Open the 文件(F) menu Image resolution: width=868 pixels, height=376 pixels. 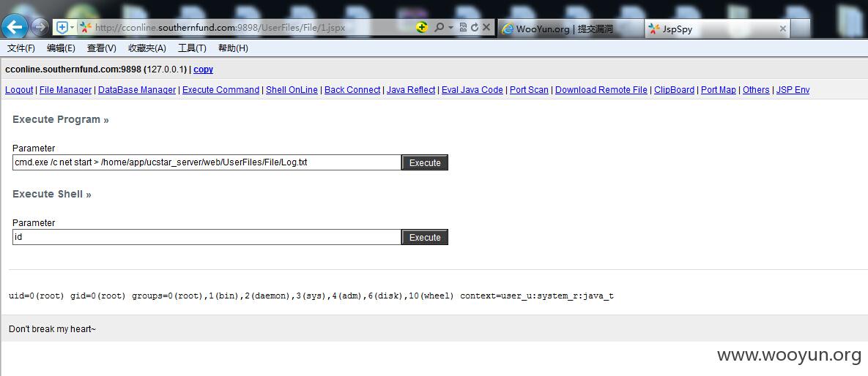coord(21,48)
